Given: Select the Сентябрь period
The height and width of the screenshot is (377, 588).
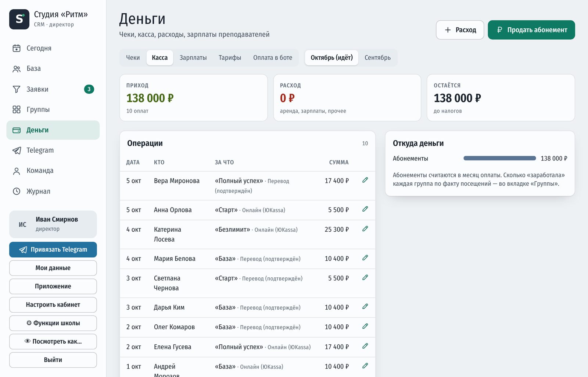Looking at the screenshot, I should (x=377, y=58).
